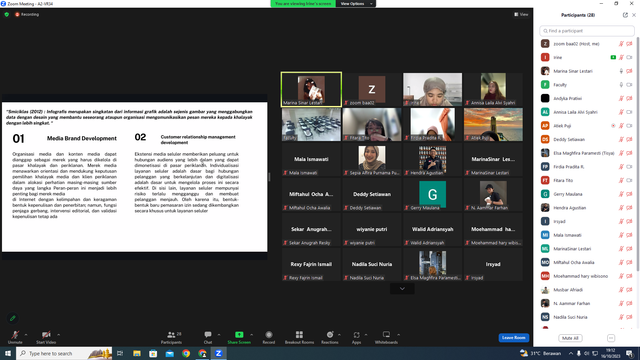
Task: Expand video options arrow next to Start Video
Action: click(58, 335)
